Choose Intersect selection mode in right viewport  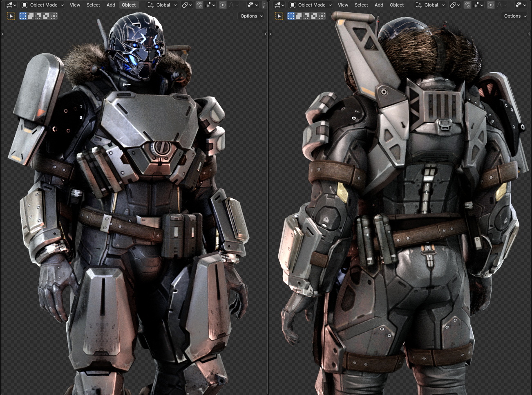[322, 16]
